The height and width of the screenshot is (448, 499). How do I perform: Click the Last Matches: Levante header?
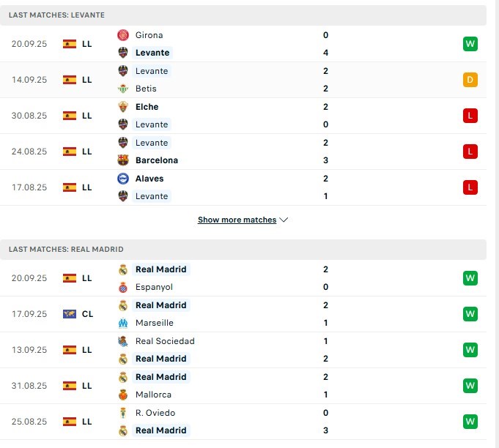(x=243, y=15)
